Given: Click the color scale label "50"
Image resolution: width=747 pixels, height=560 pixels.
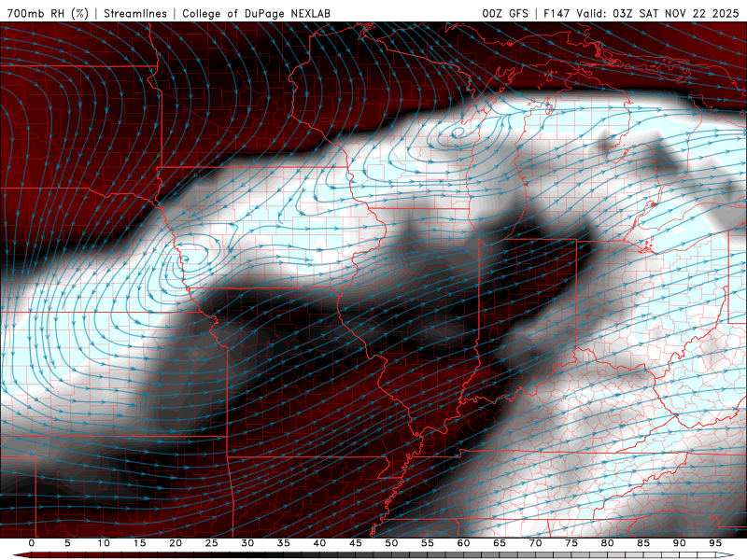Looking at the screenshot, I should point(391,543).
